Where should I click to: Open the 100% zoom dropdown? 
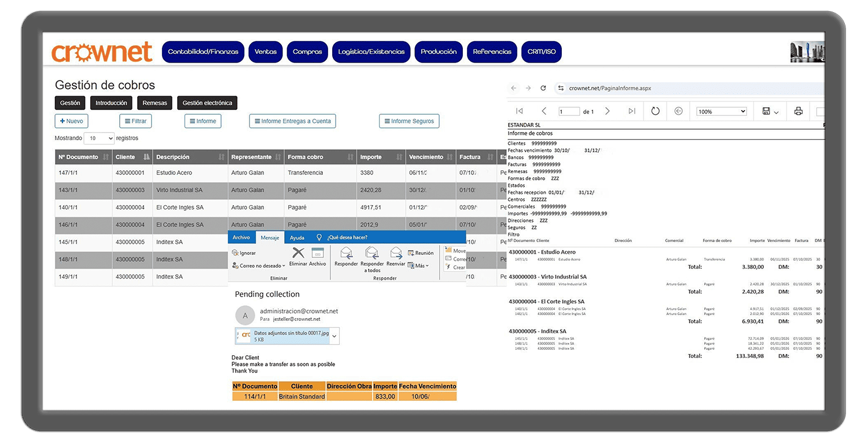pos(721,111)
